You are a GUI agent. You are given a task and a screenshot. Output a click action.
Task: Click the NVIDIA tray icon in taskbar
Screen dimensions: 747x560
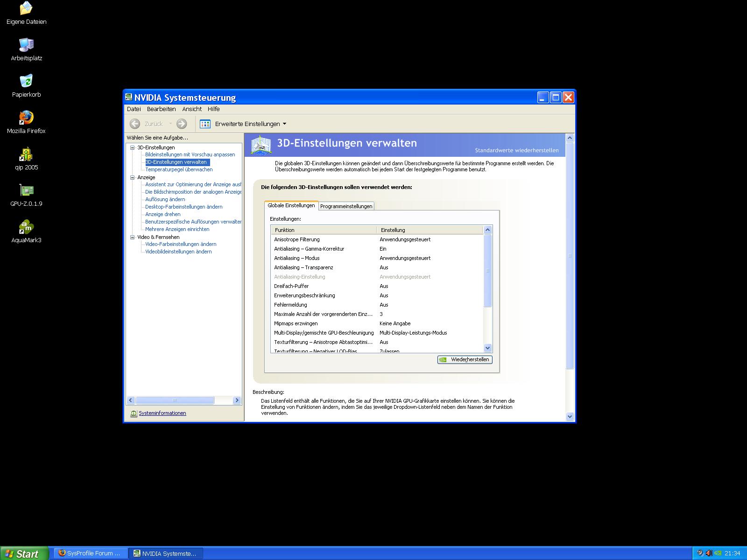(718, 553)
